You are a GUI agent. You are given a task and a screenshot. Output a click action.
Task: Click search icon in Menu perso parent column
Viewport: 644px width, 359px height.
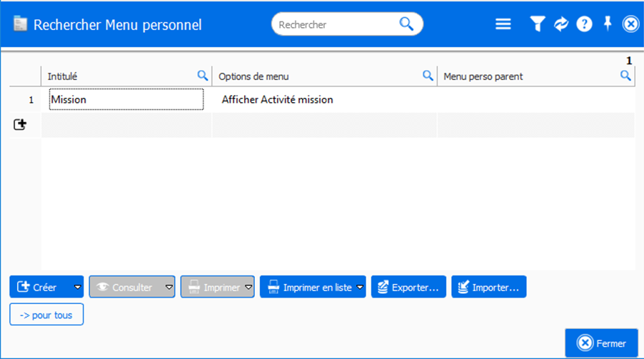[625, 76]
